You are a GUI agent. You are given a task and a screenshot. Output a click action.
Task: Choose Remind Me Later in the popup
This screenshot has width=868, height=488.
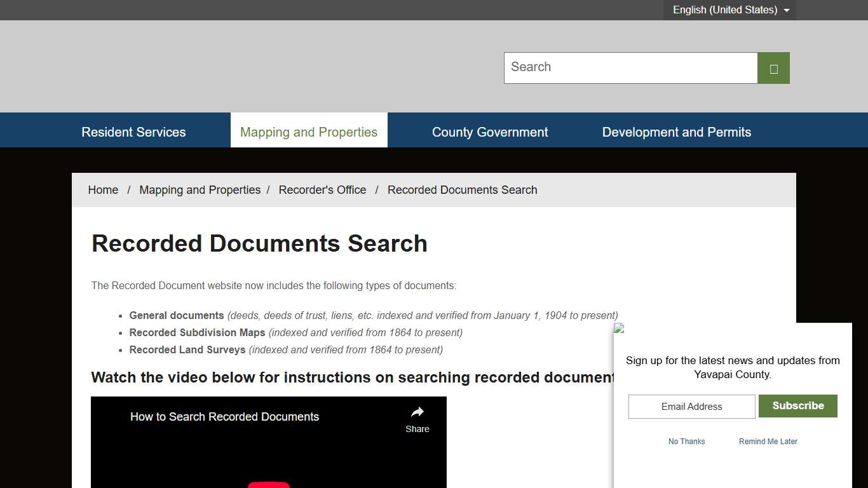tap(768, 441)
